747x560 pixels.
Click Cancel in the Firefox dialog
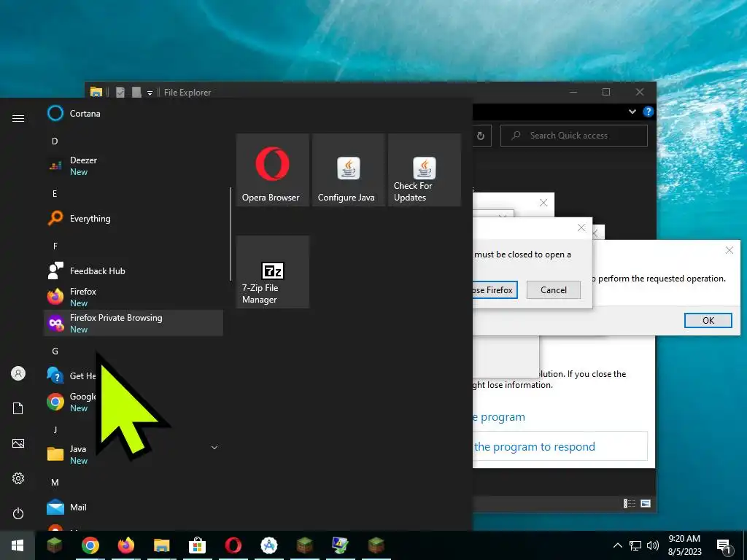point(554,290)
